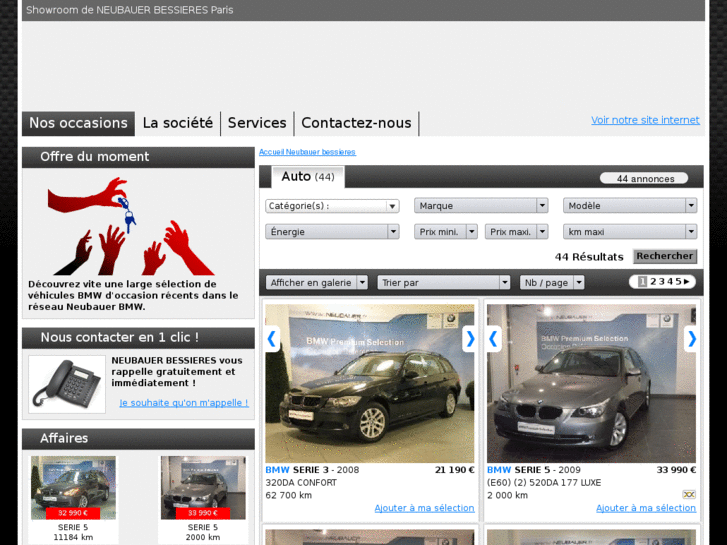Go to results page 3

tap(662, 282)
